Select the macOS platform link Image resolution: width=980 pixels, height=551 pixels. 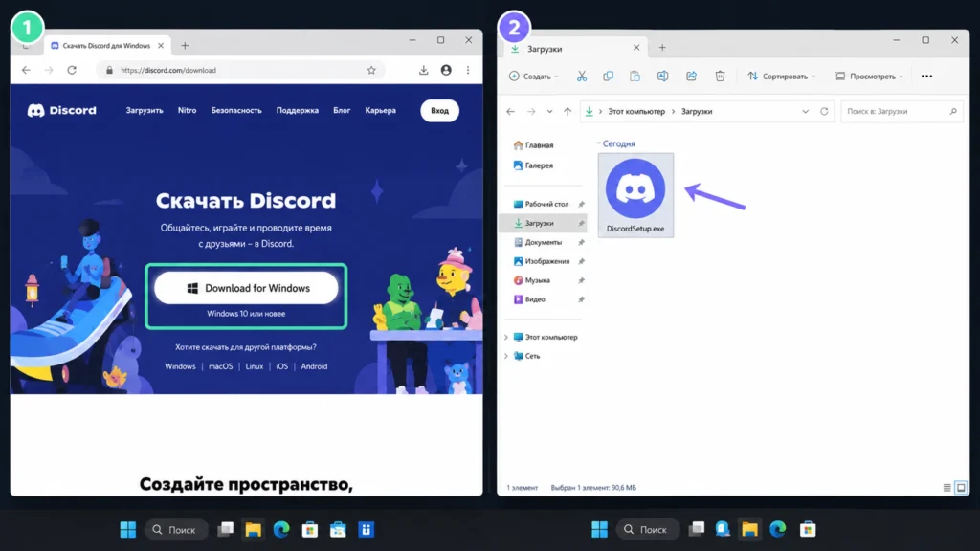[x=221, y=366]
